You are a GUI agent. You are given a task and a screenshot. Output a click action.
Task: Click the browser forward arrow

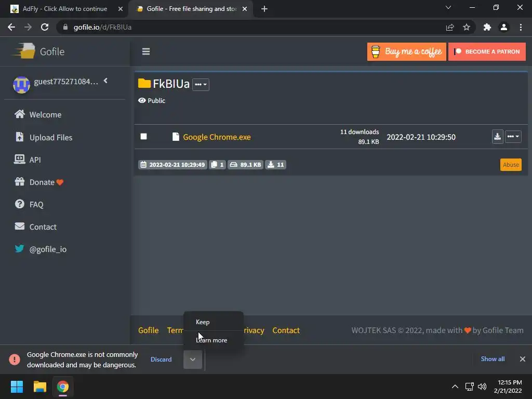28,27
